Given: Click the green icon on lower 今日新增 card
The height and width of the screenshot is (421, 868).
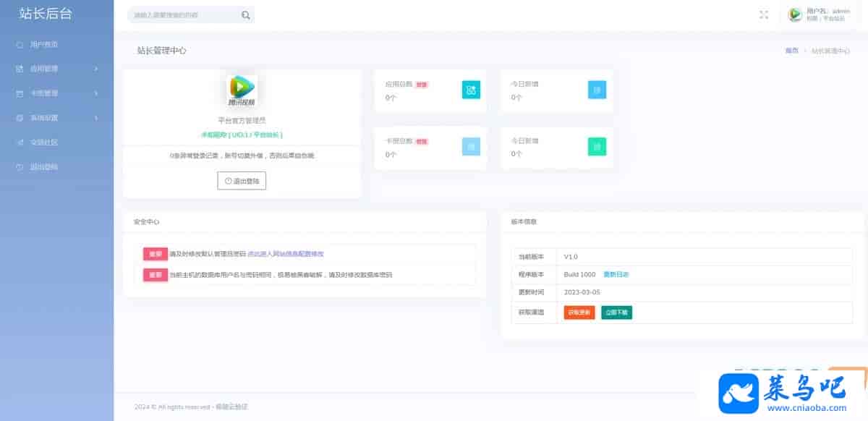Looking at the screenshot, I should [597, 147].
